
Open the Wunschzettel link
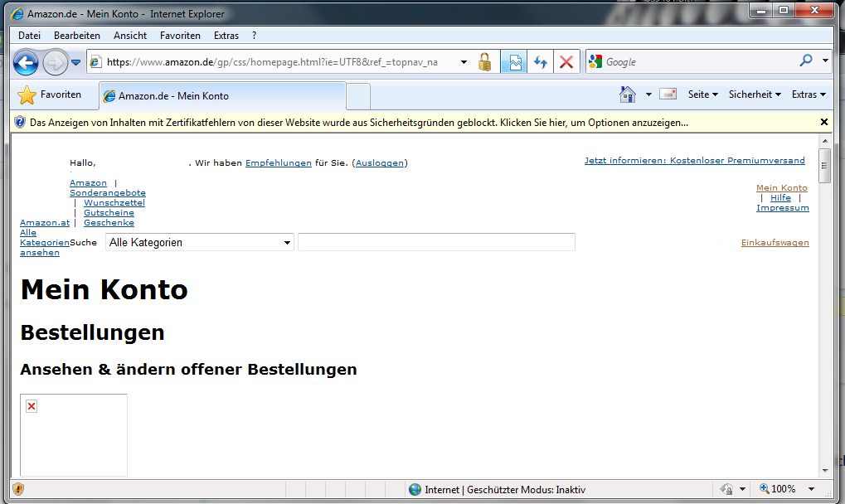pos(114,203)
